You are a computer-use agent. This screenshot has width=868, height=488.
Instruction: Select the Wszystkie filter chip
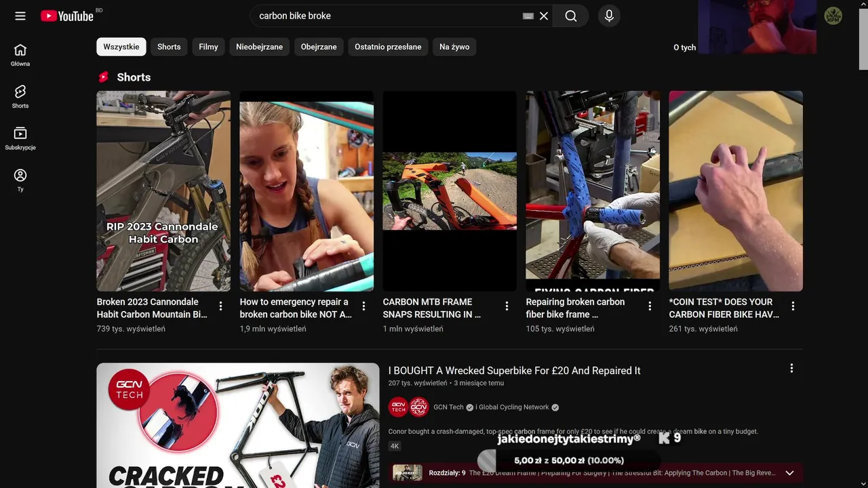point(121,47)
